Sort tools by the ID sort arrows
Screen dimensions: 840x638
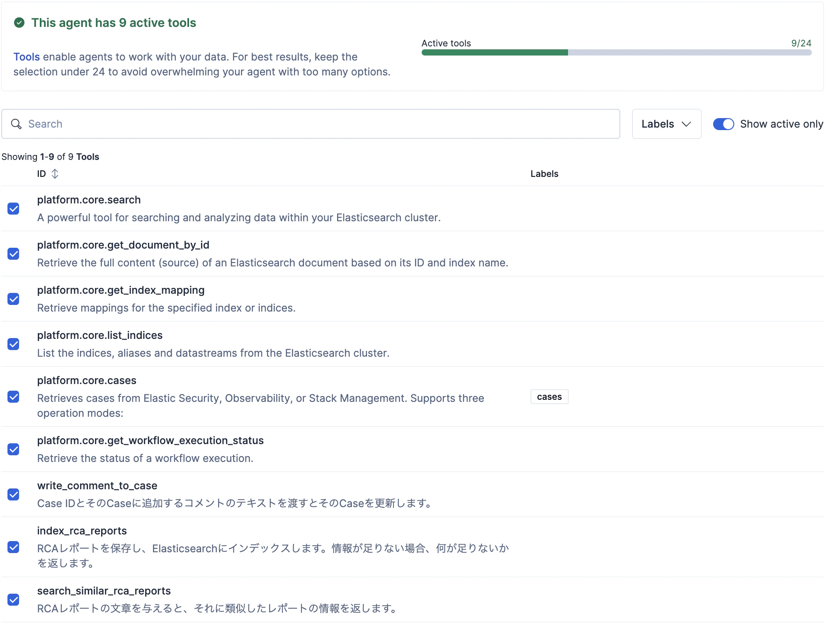point(55,174)
